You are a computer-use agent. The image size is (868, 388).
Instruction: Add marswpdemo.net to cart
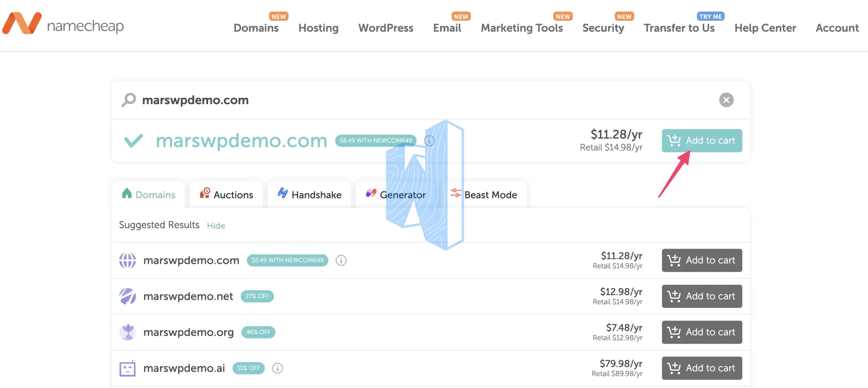click(x=702, y=296)
